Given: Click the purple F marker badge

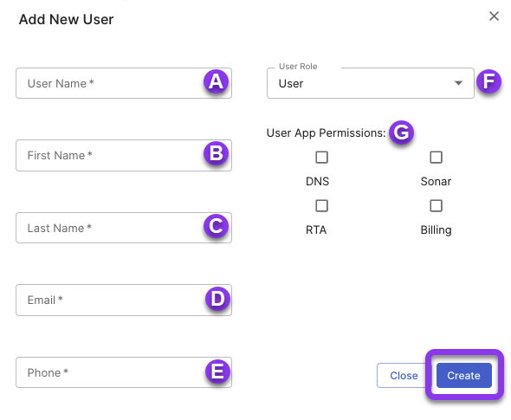Looking at the screenshot, I should (x=488, y=81).
